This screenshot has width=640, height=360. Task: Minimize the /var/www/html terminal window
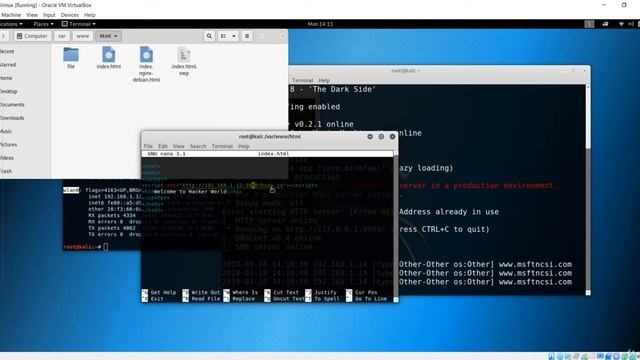pos(370,136)
